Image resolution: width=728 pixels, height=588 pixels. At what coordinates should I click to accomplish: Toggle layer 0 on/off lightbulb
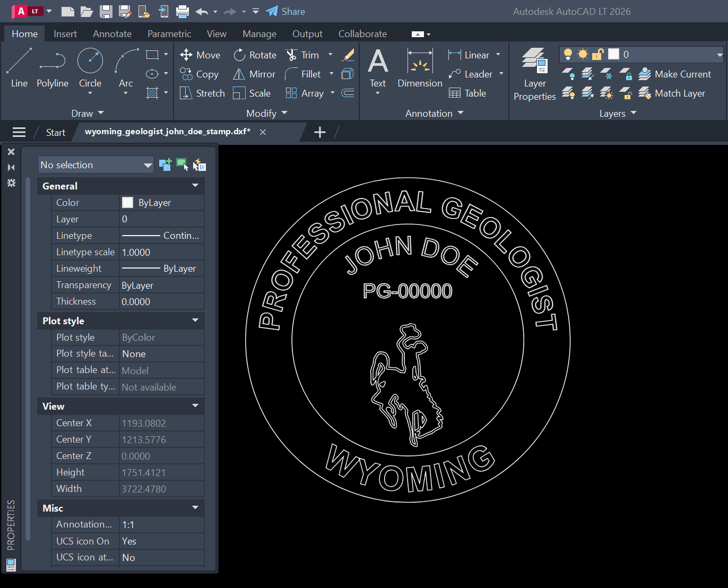click(x=568, y=54)
